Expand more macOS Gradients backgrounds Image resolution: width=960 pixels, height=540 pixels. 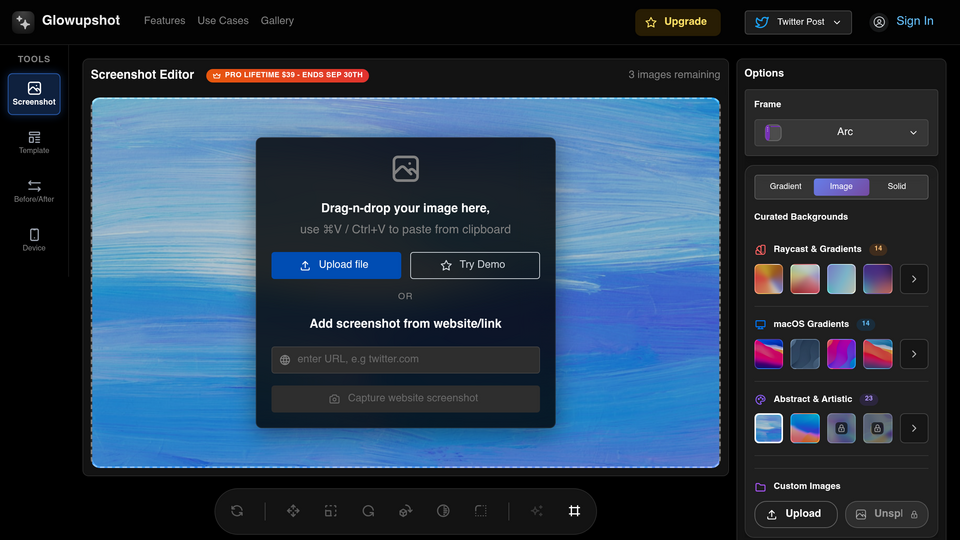914,354
